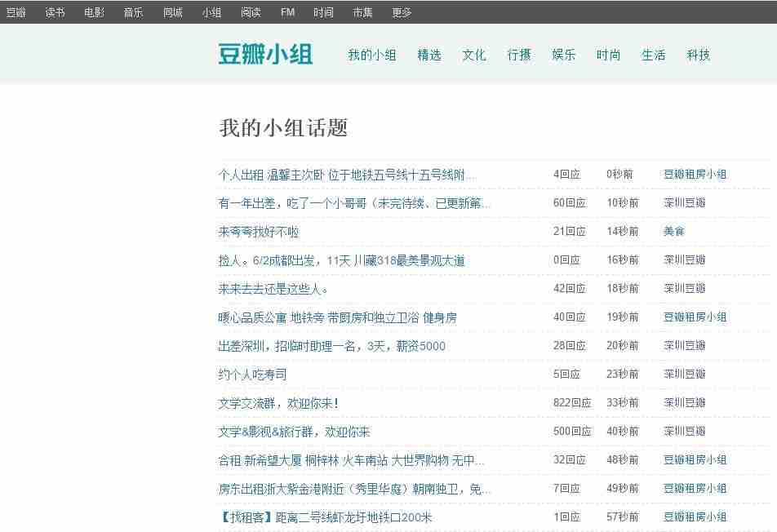Open the FM section in top bar
777x532 pixels.
(x=286, y=12)
